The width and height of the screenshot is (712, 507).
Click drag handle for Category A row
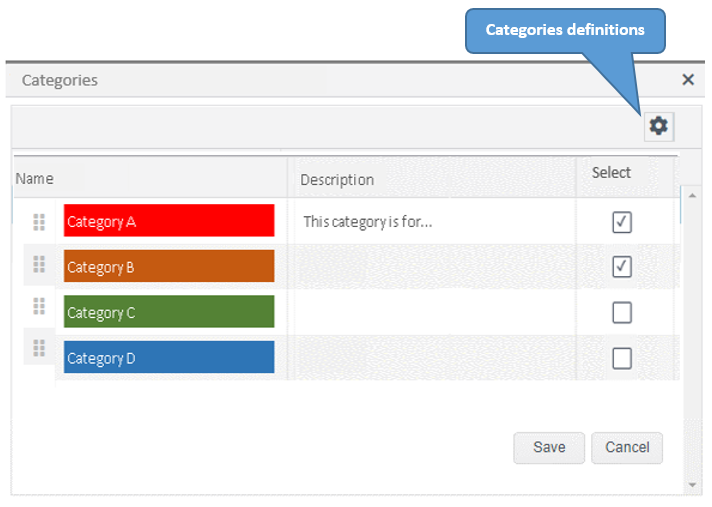pyautogui.click(x=39, y=222)
